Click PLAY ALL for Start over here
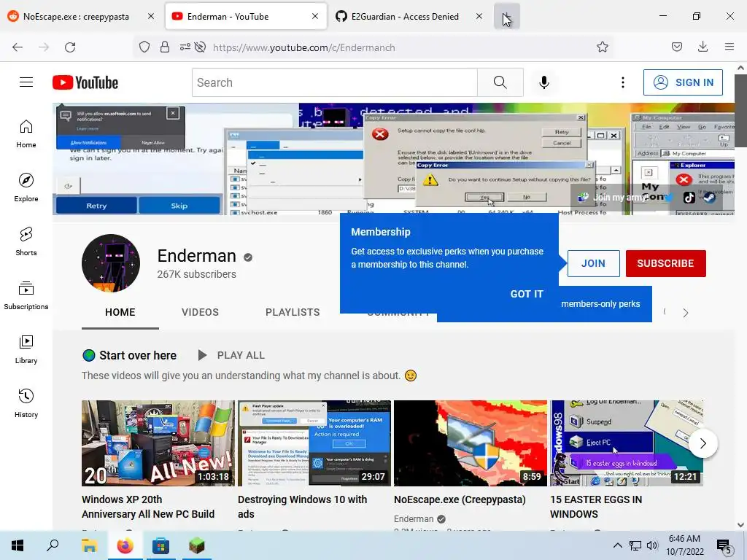The height and width of the screenshot is (560, 747). [x=231, y=355]
